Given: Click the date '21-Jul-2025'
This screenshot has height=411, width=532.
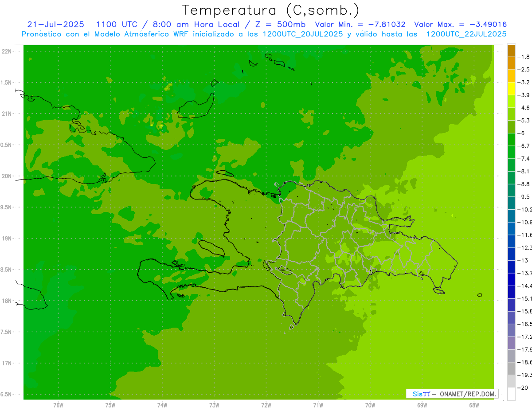Looking at the screenshot, I should point(55,24).
